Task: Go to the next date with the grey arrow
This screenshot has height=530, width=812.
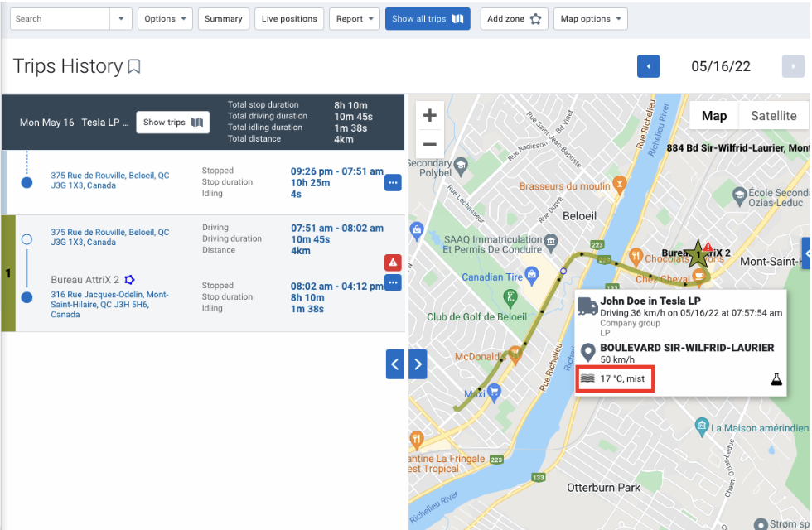Action: point(793,66)
